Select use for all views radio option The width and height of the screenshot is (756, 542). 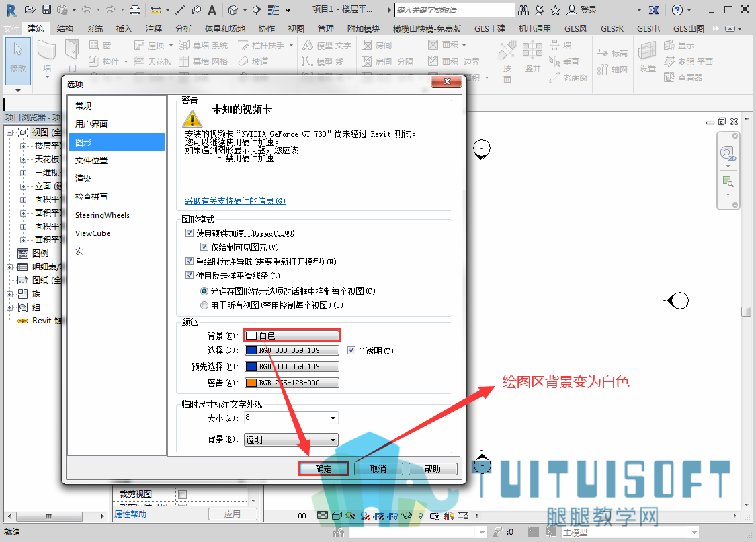(x=204, y=305)
